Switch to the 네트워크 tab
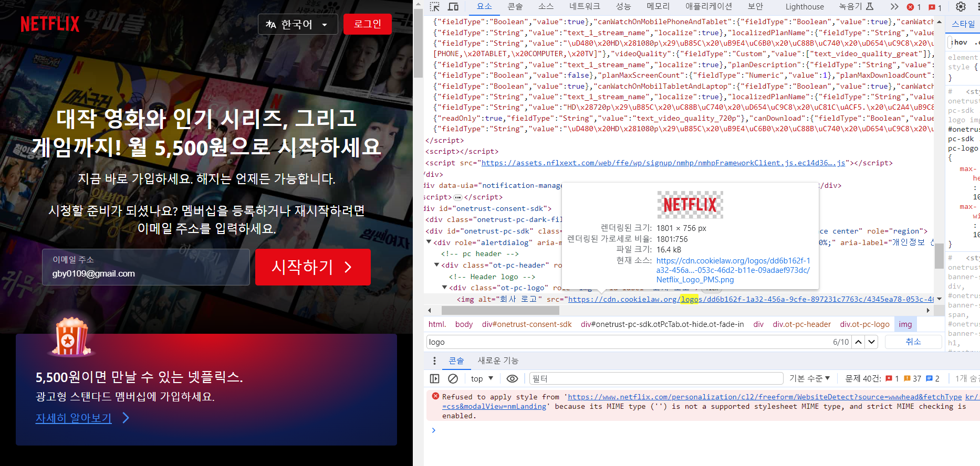The image size is (980, 466). [585, 6]
